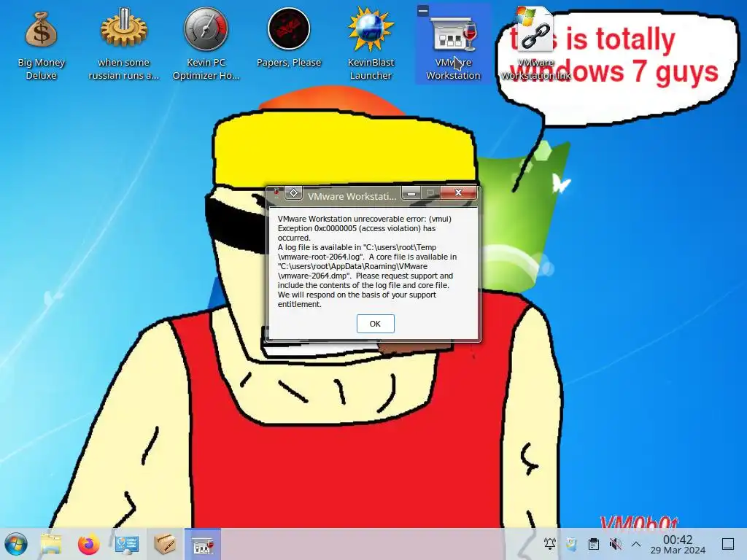Open the clipboard tray icon

coord(594,543)
